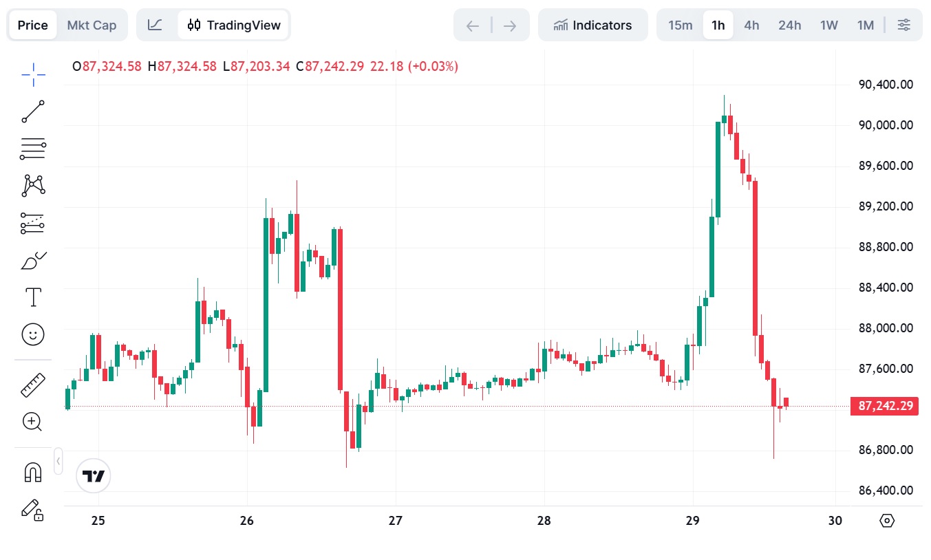Toggle lock all drawing tools
Image resolution: width=931 pixels, height=560 pixels.
[32, 509]
